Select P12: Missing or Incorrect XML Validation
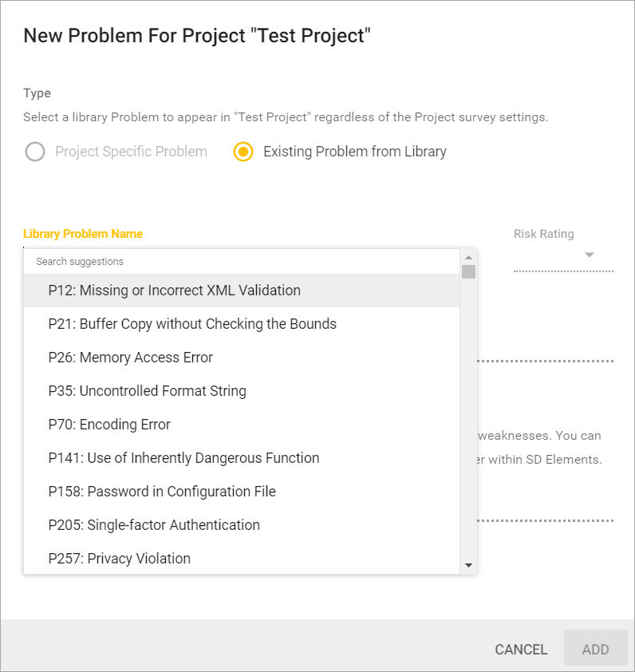635x672 pixels. tap(174, 291)
